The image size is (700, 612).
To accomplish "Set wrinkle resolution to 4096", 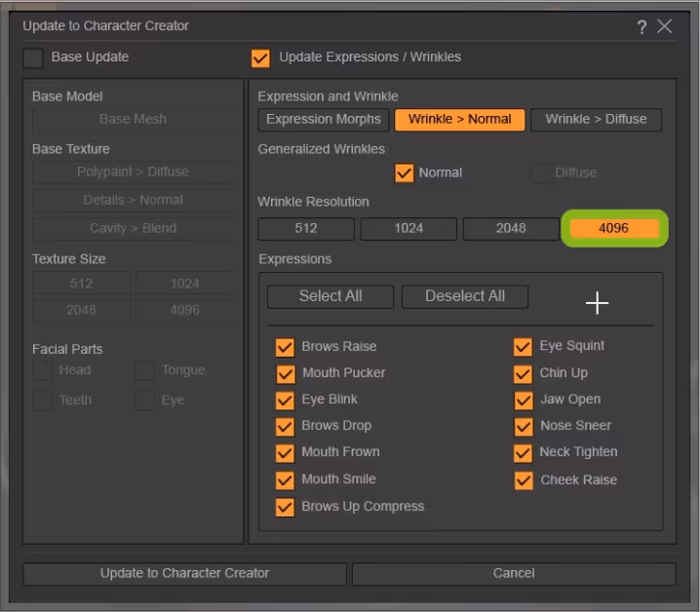I will [x=614, y=228].
